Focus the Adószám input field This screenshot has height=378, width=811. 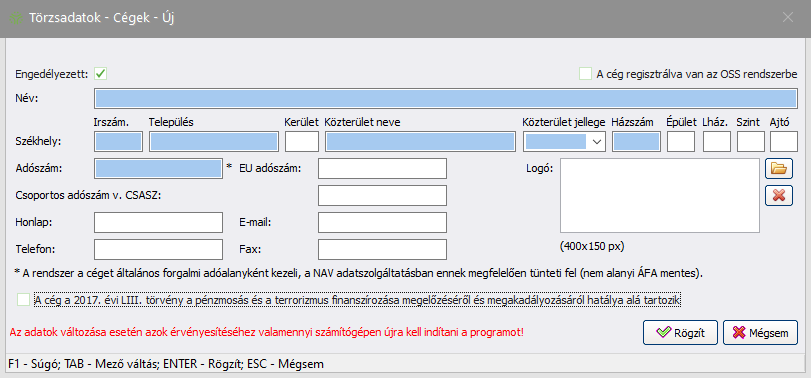[158, 169]
